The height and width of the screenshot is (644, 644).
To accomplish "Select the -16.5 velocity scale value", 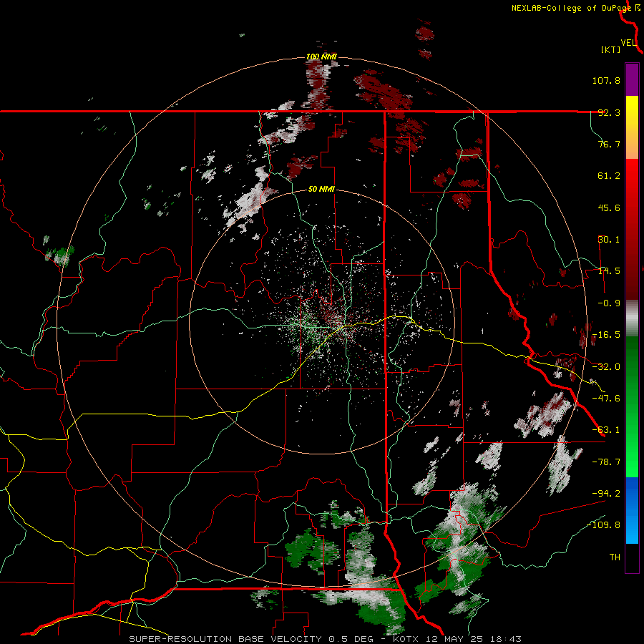I will pyautogui.click(x=606, y=335).
